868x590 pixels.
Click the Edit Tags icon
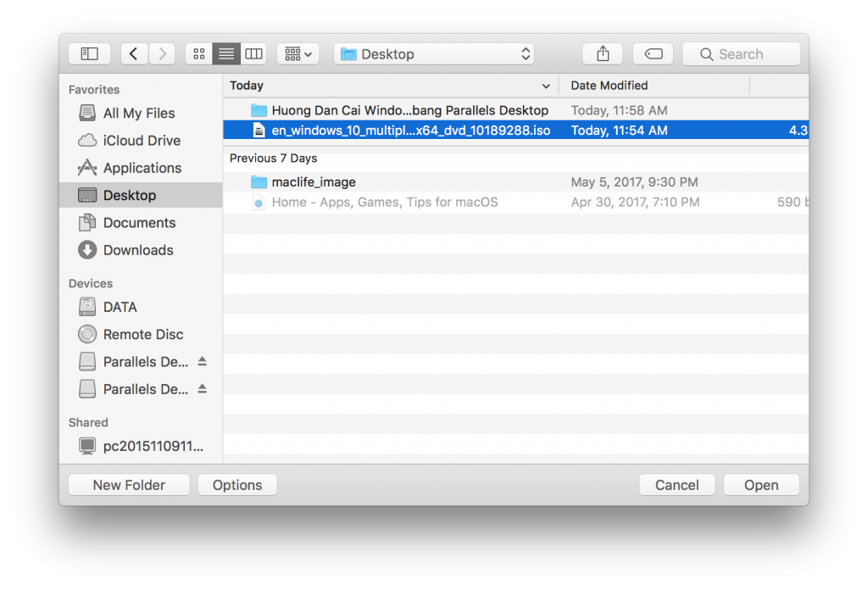653,54
